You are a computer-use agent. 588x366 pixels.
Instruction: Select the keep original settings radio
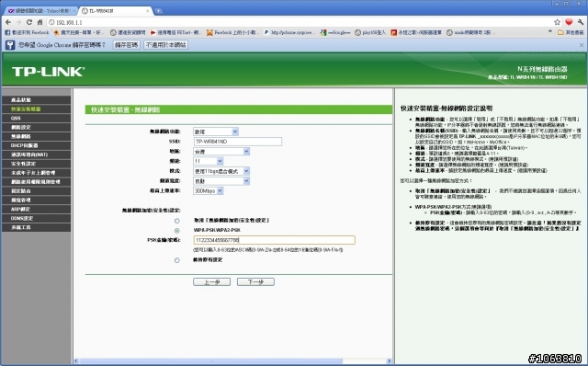177,260
